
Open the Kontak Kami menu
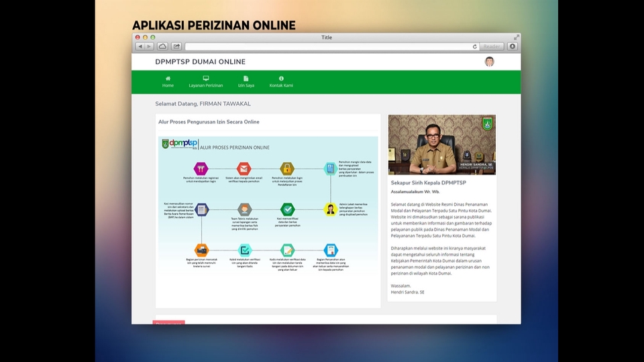(281, 82)
